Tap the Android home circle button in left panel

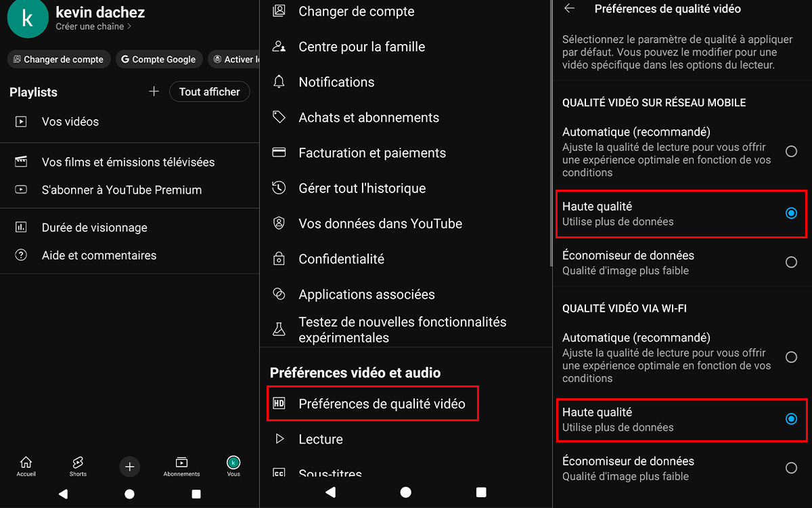click(130, 494)
